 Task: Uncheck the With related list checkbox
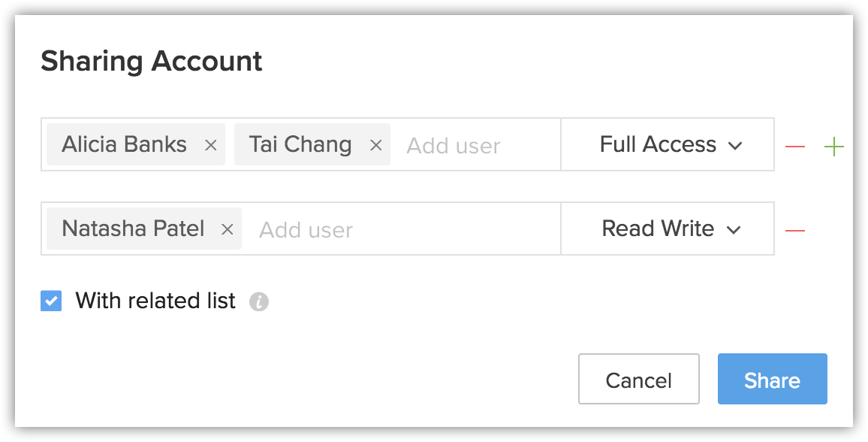(51, 301)
